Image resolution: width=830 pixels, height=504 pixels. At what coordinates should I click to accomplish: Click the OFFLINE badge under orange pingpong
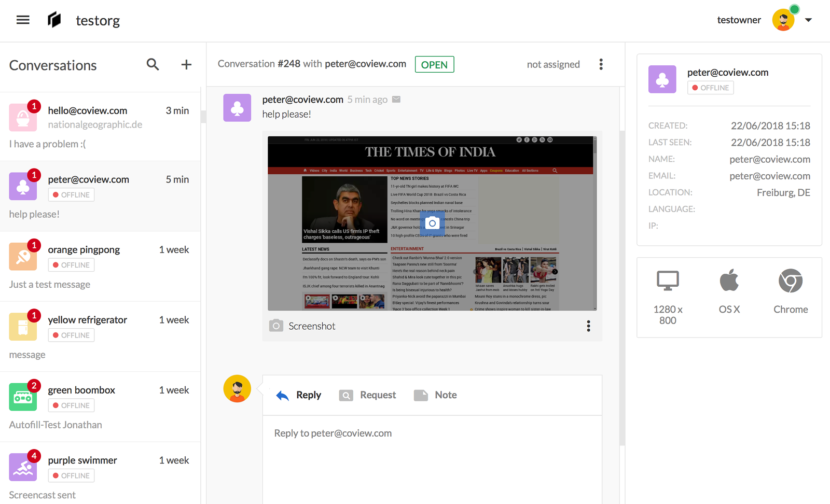coord(71,265)
